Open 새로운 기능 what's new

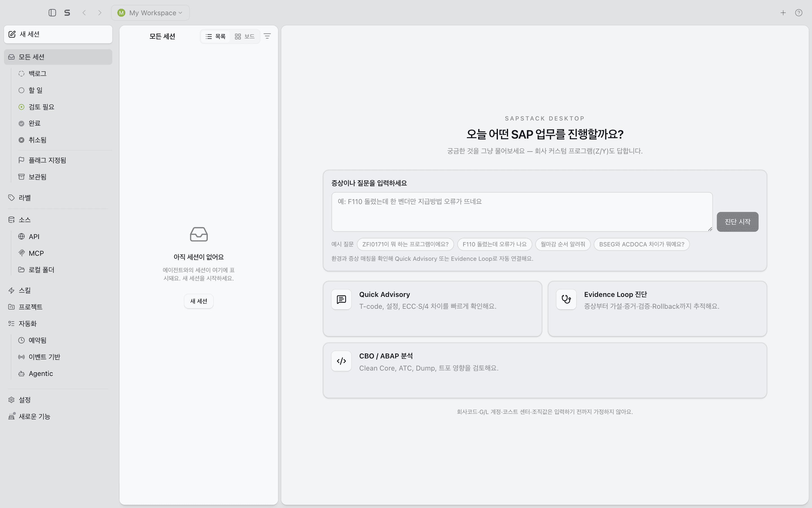point(58,417)
